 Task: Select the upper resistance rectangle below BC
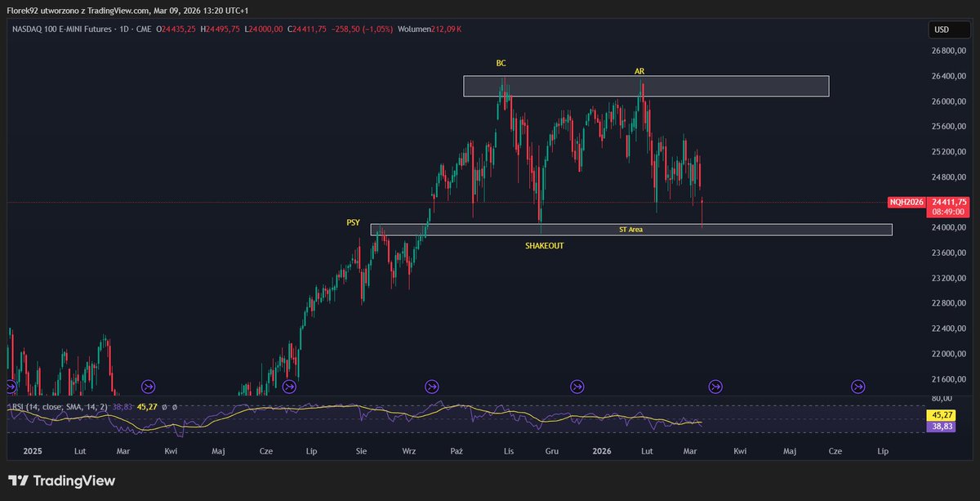646,86
